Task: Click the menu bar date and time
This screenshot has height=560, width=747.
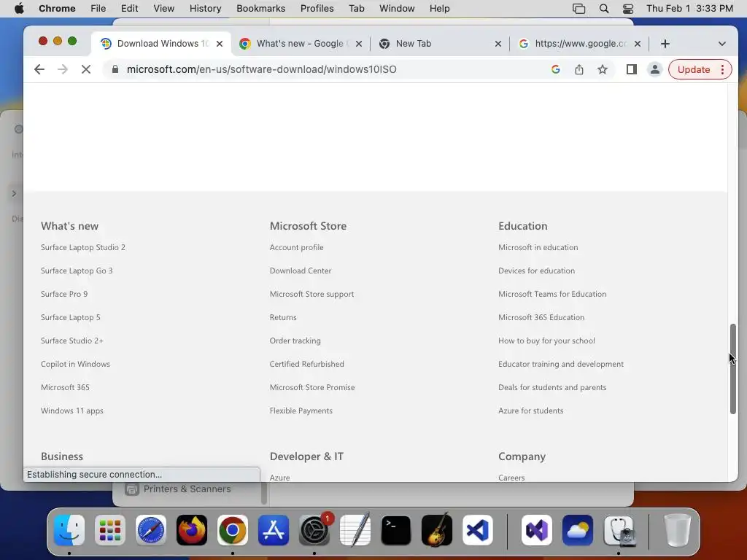Action: point(689,9)
